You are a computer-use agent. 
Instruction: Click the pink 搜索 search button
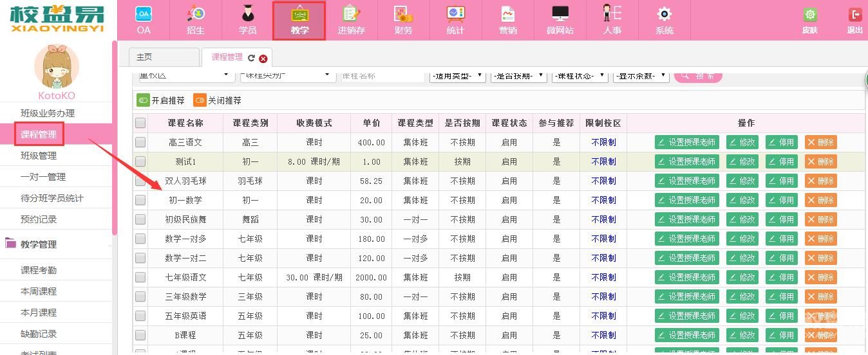tap(698, 76)
